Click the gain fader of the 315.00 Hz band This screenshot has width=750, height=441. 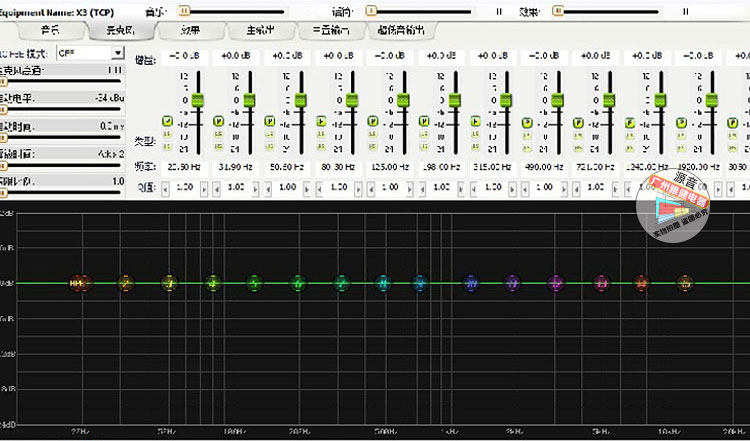coord(506,100)
